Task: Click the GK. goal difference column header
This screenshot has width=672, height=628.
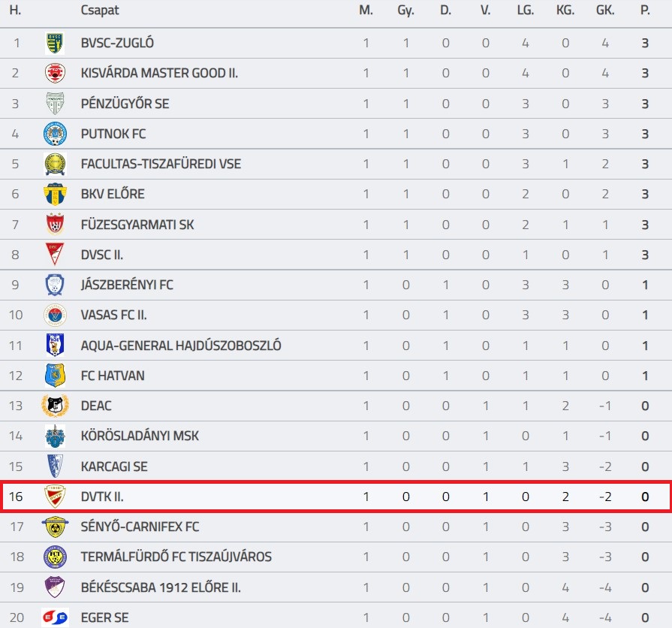Action: click(x=605, y=11)
